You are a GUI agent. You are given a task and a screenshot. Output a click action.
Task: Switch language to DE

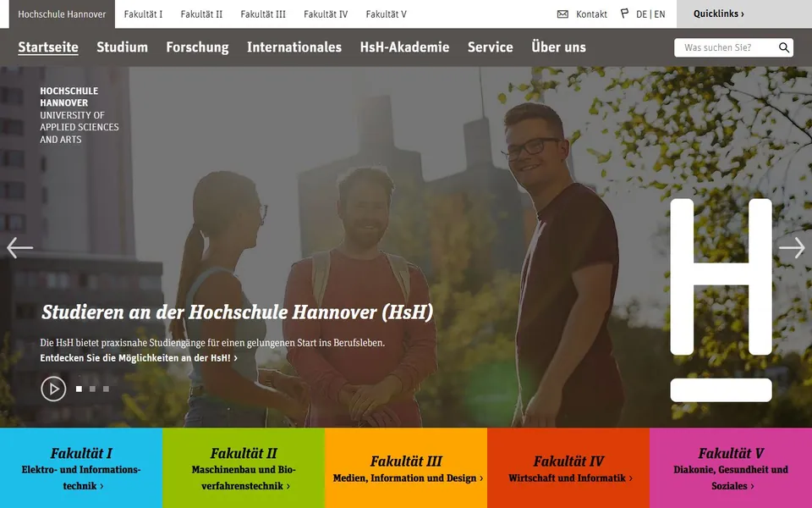(642, 14)
